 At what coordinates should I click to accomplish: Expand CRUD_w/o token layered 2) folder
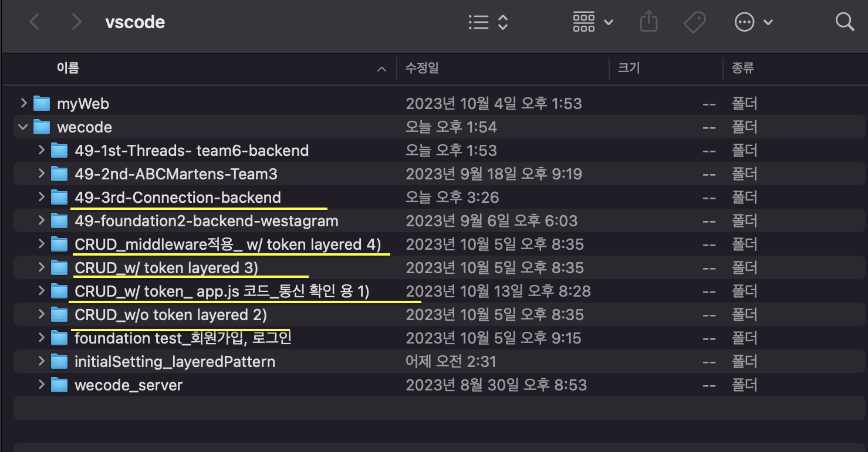pos(41,314)
